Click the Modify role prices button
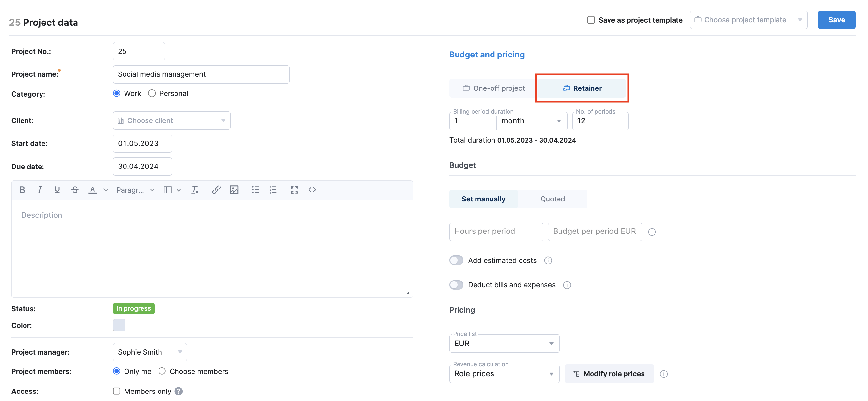This screenshot has width=868, height=401. point(609,373)
